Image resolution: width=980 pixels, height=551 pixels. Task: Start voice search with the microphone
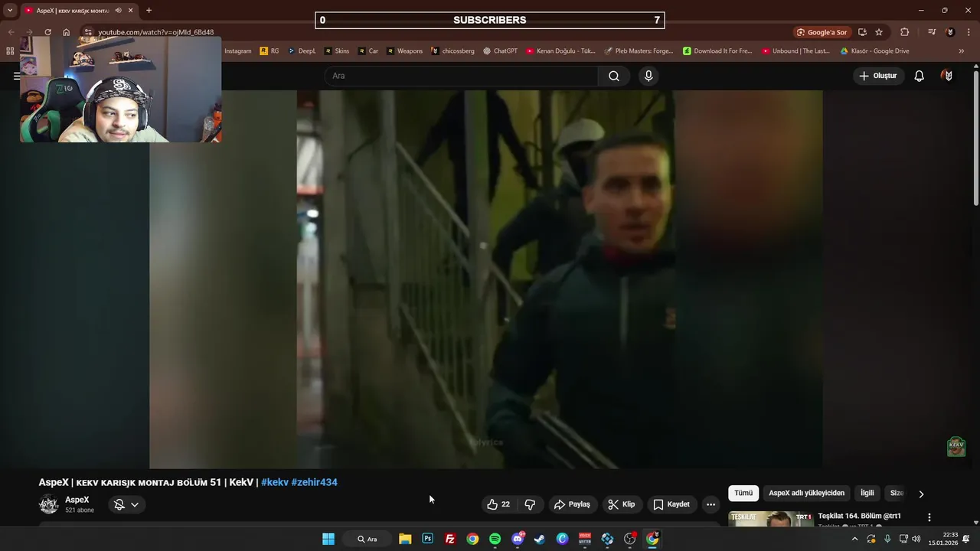point(648,76)
